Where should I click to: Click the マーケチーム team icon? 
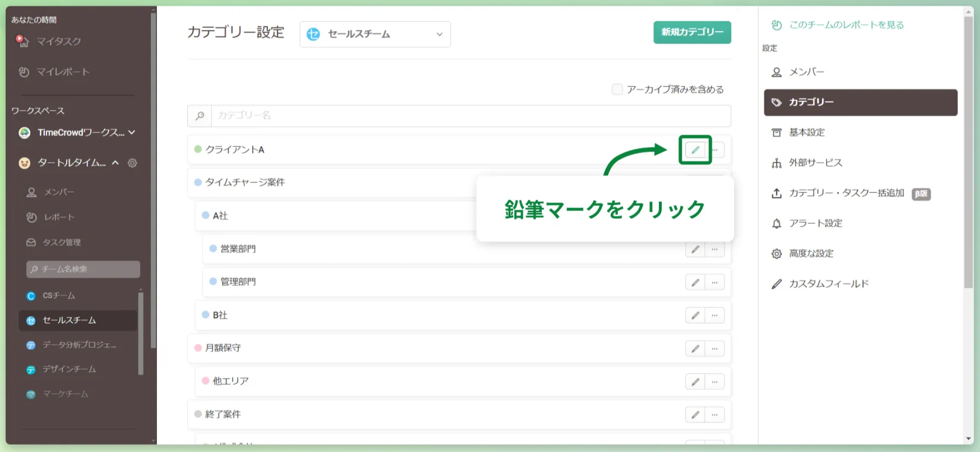click(x=31, y=394)
